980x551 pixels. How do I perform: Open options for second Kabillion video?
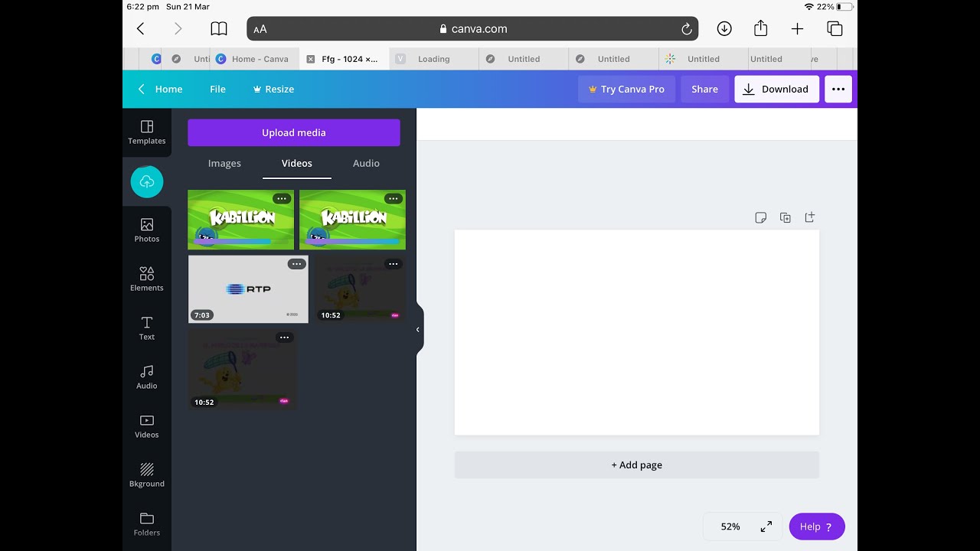393,199
